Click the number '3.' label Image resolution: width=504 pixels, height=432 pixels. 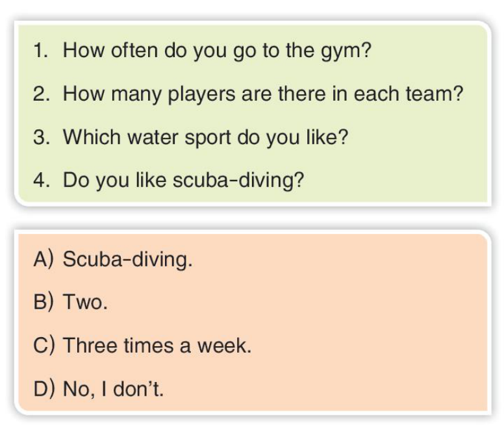(42, 137)
